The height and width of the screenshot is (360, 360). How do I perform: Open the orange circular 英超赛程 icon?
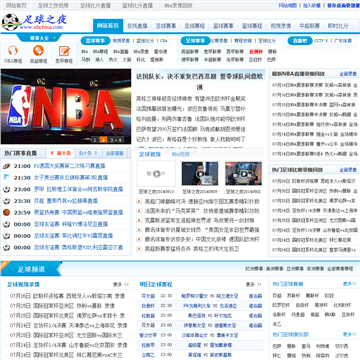click(x=38, y=51)
